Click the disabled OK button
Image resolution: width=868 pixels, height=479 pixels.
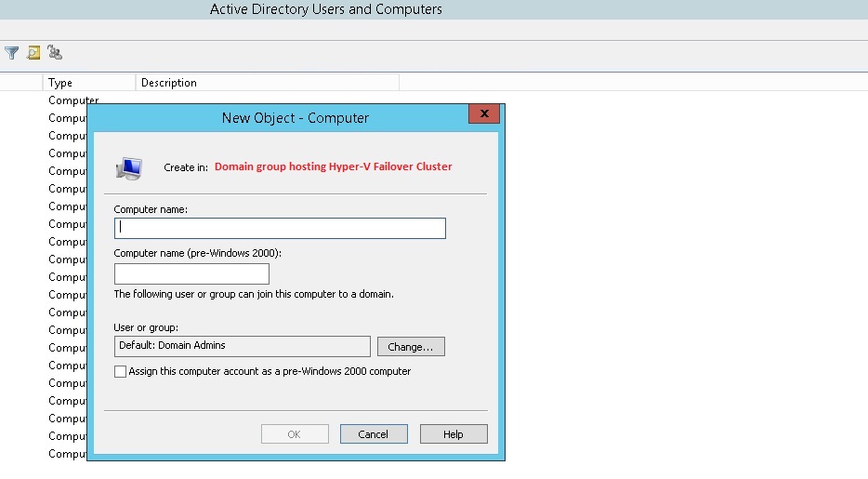295,434
